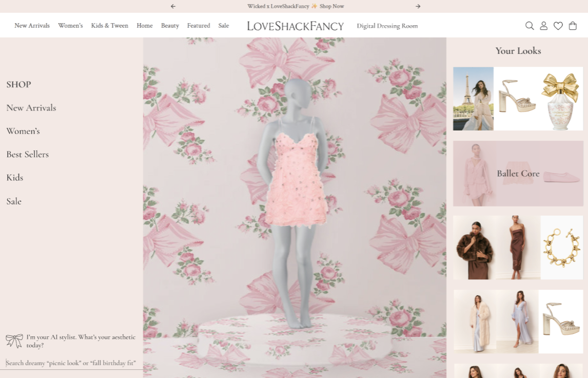588x378 pixels.
Task: Select the gold chain bracelet thumbnail
Action: click(562, 248)
